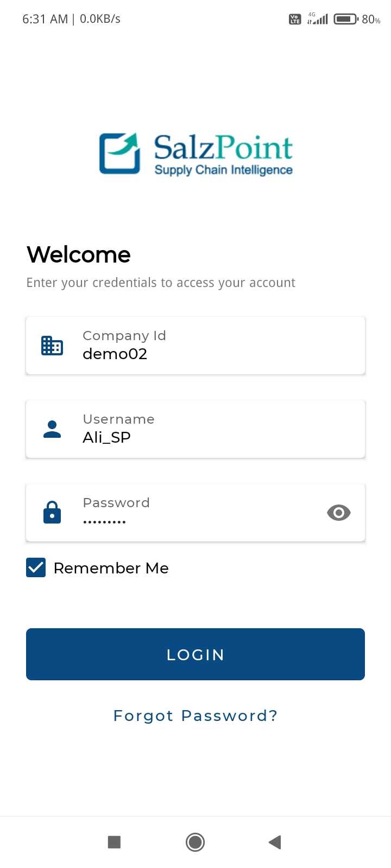Tap the Remember Me label
Screen dimensions: 391x868
click(111, 568)
